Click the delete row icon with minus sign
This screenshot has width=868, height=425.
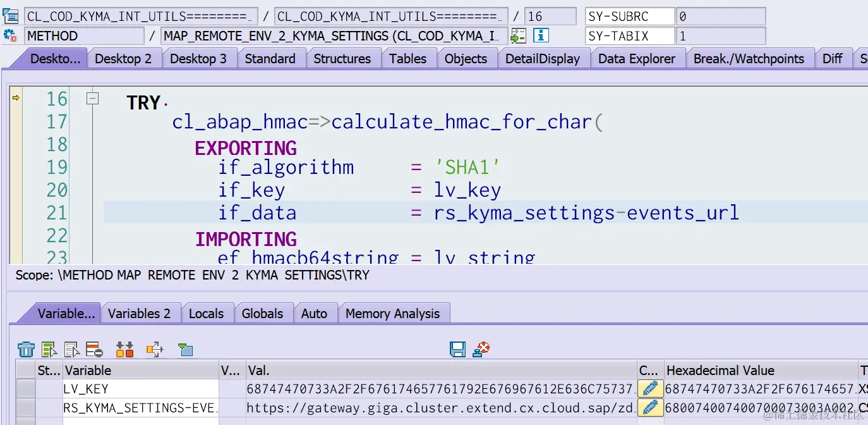(95, 349)
